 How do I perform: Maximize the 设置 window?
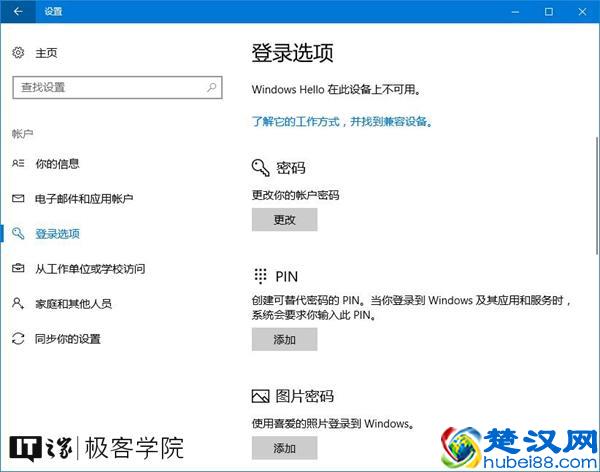549,12
